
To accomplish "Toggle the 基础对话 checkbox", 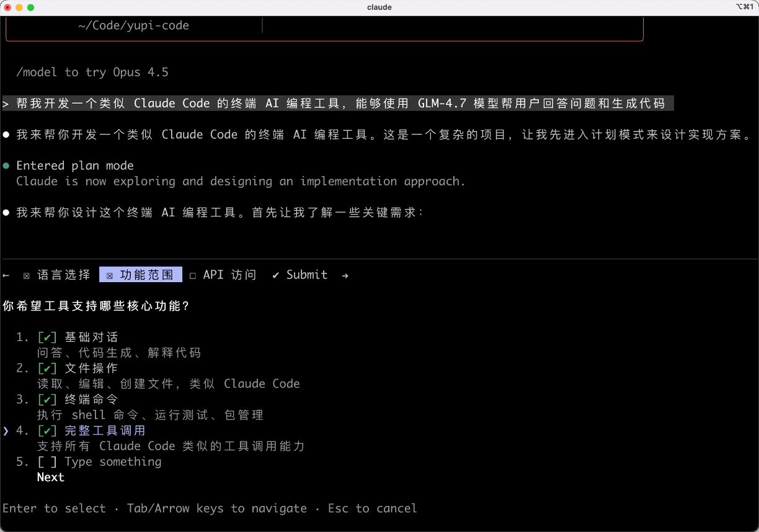I will 47,337.
